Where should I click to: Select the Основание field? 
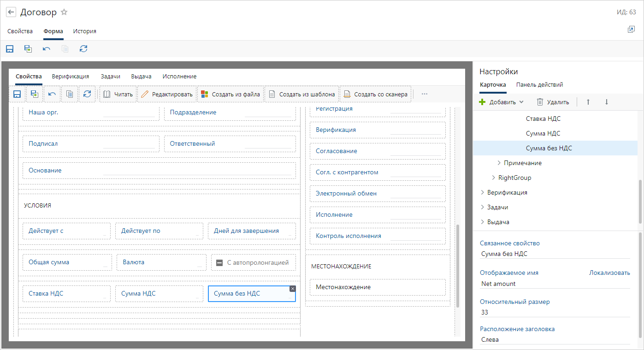(x=159, y=171)
